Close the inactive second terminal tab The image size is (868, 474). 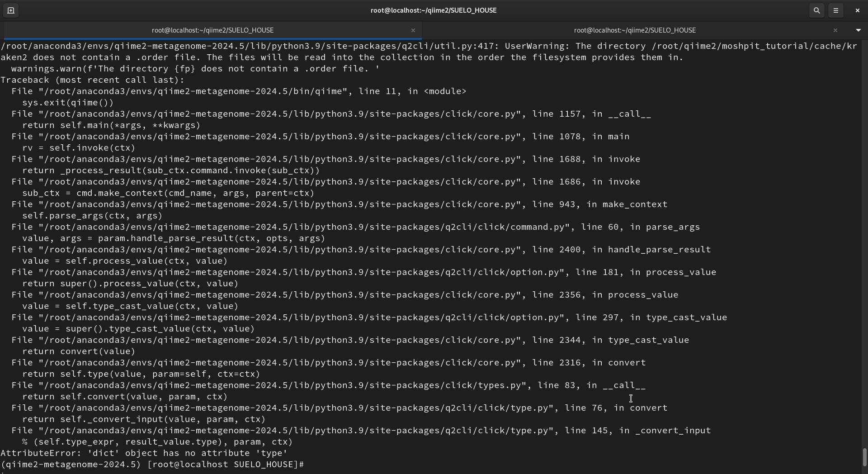coord(835,30)
